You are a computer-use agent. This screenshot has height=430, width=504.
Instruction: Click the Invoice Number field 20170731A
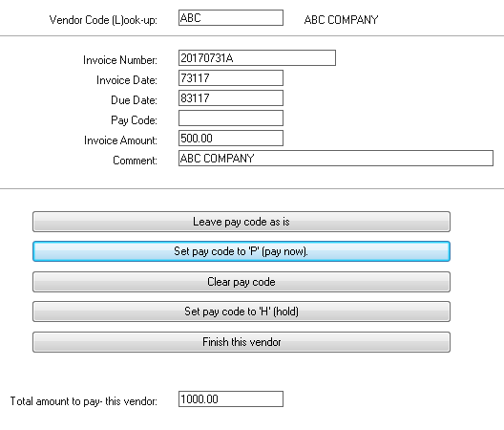point(257,58)
